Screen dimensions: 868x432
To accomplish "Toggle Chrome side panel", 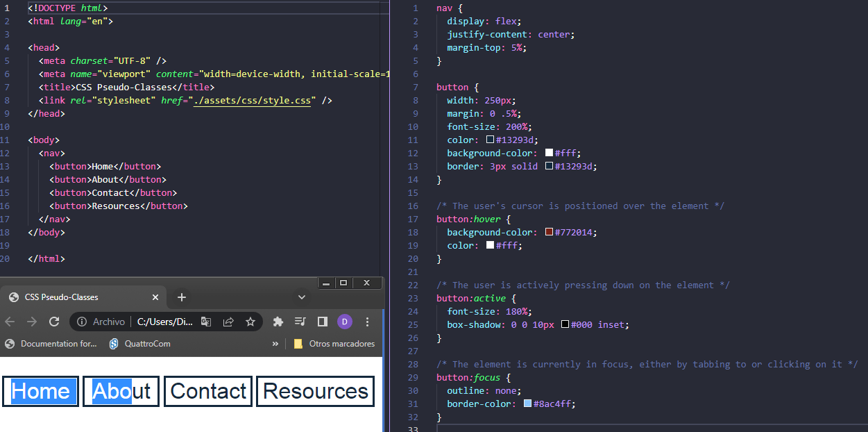I will [322, 322].
